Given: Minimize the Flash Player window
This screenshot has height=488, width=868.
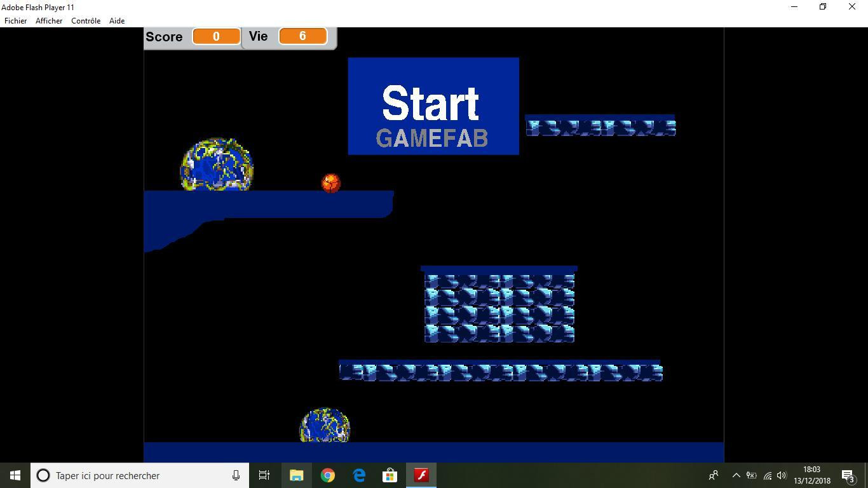Looking at the screenshot, I should pos(794,7).
